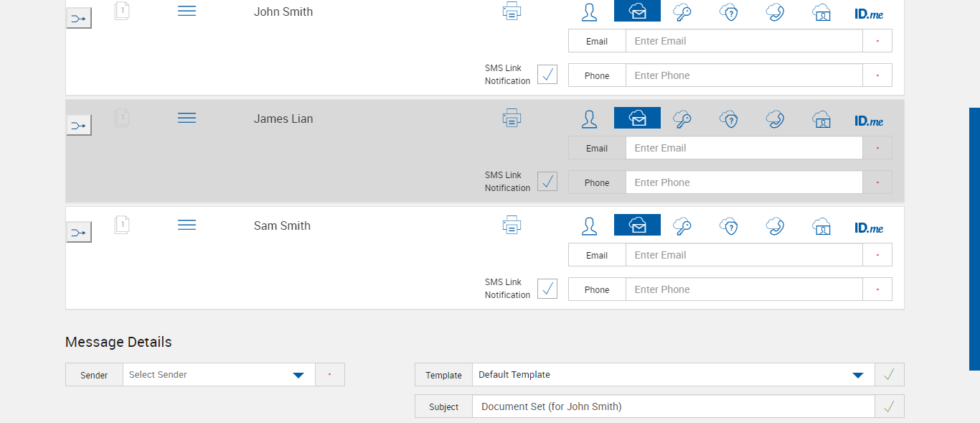Choose cloud ID verification icon for John Smith
The height and width of the screenshot is (423, 980).
[x=821, y=11]
